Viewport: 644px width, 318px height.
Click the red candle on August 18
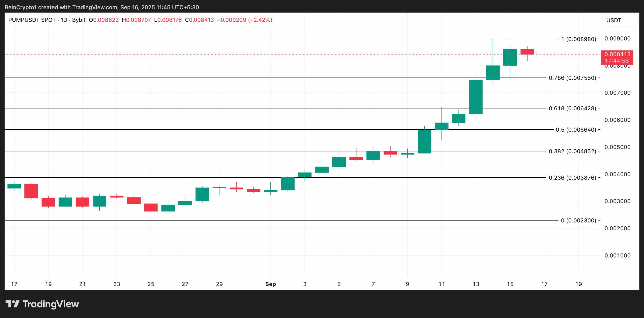[x=31, y=191]
